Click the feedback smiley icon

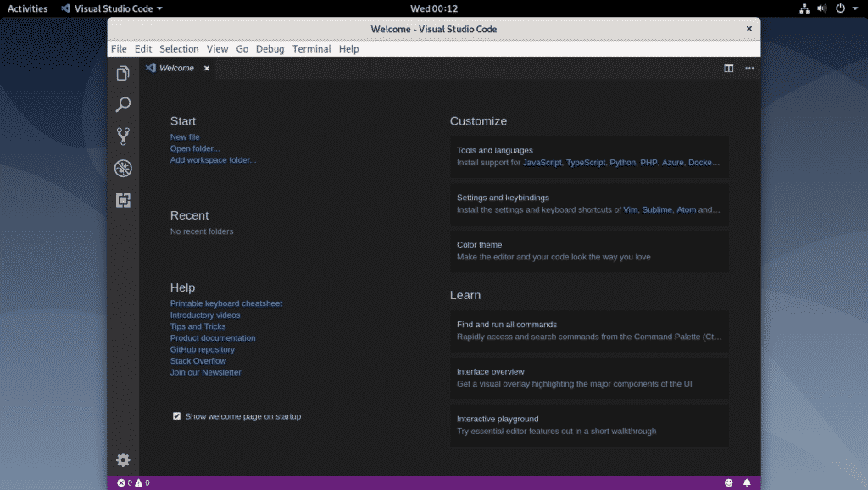tap(728, 483)
